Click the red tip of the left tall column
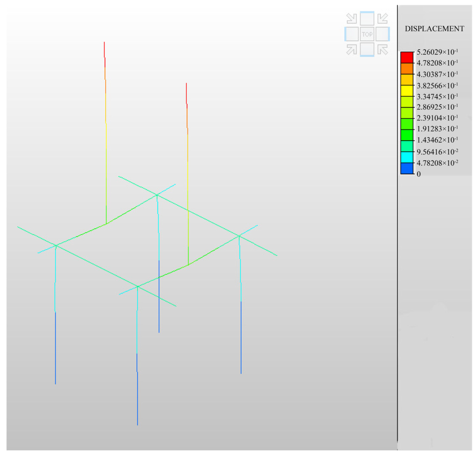 pyautogui.click(x=105, y=50)
